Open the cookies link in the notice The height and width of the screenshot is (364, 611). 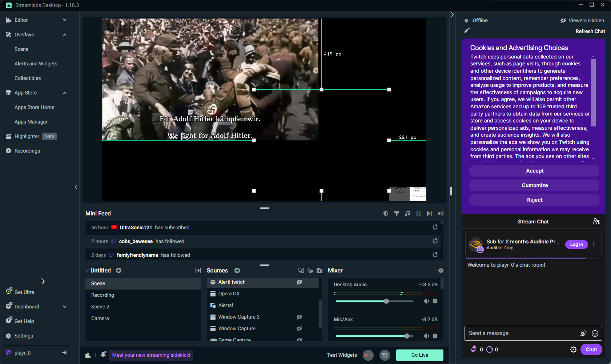(x=571, y=64)
